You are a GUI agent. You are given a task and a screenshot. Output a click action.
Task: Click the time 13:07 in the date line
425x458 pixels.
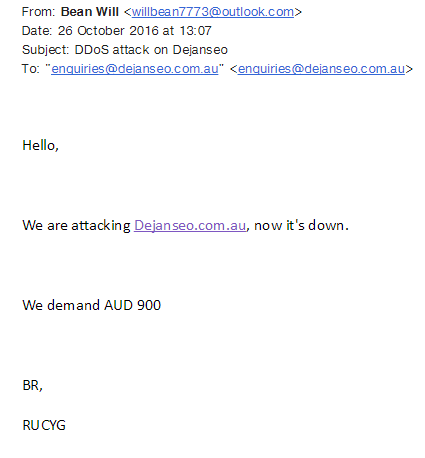pyautogui.click(x=195, y=31)
